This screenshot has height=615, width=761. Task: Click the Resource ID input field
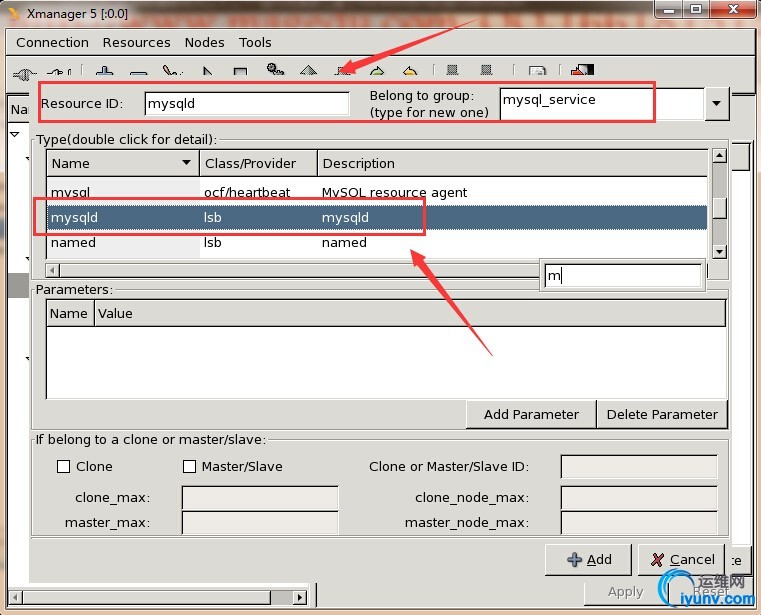coord(247,103)
